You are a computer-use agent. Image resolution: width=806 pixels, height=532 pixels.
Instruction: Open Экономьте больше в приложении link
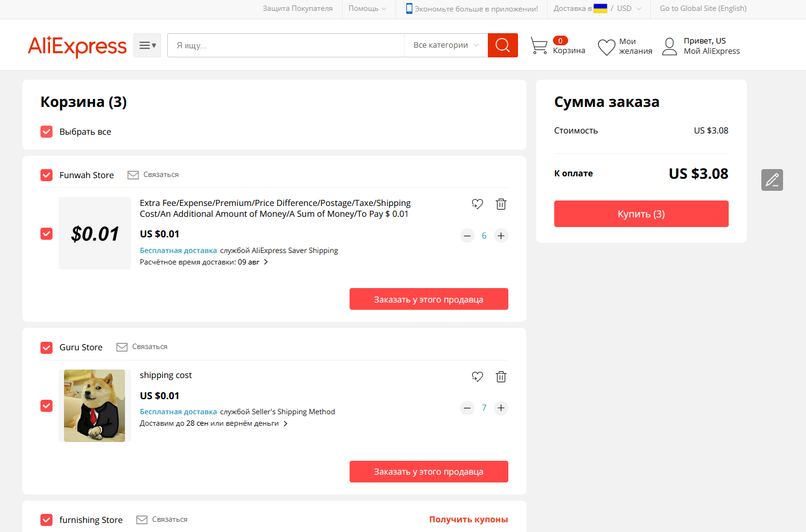pyautogui.click(x=476, y=9)
